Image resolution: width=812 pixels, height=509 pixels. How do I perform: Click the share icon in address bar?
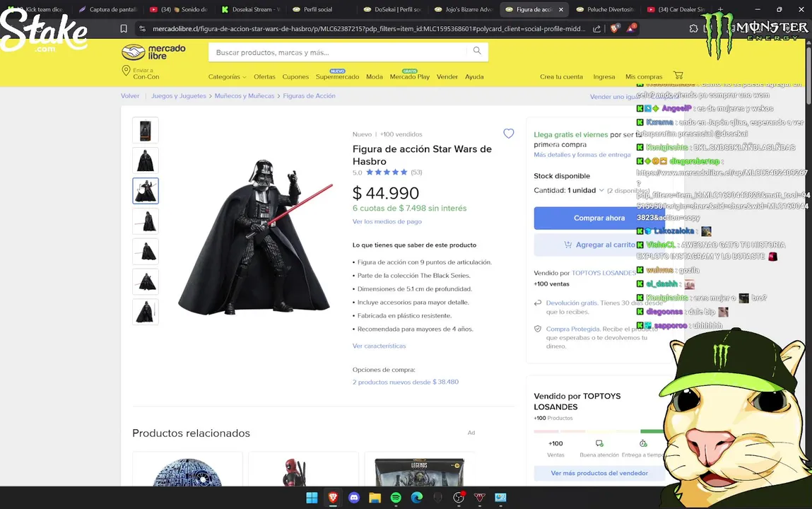point(596,29)
